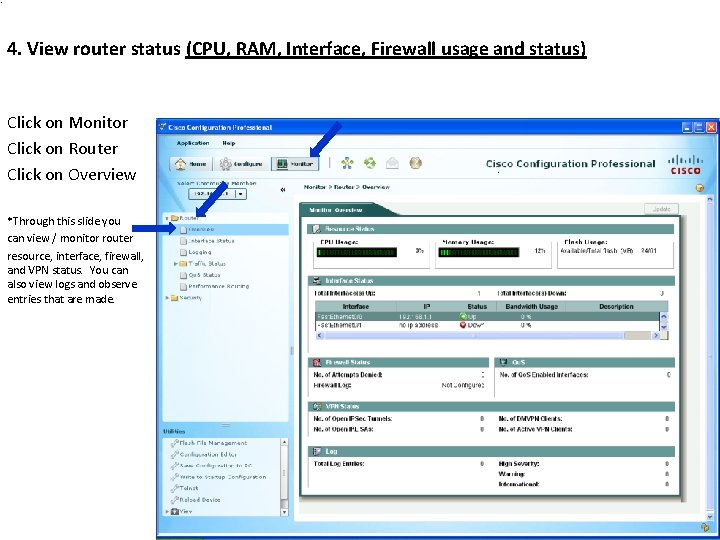Click the Monitor > Router > Overview breadcrumb
720x540 pixels.
pos(347,187)
